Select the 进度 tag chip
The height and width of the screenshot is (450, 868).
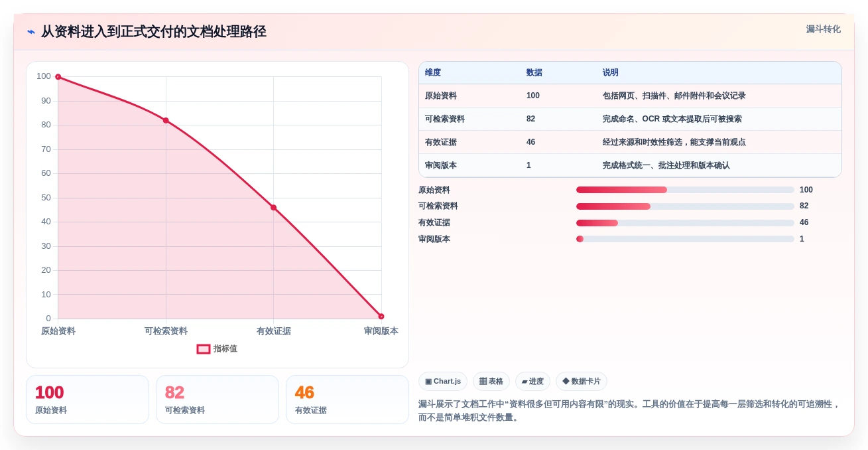coord(532,382)
